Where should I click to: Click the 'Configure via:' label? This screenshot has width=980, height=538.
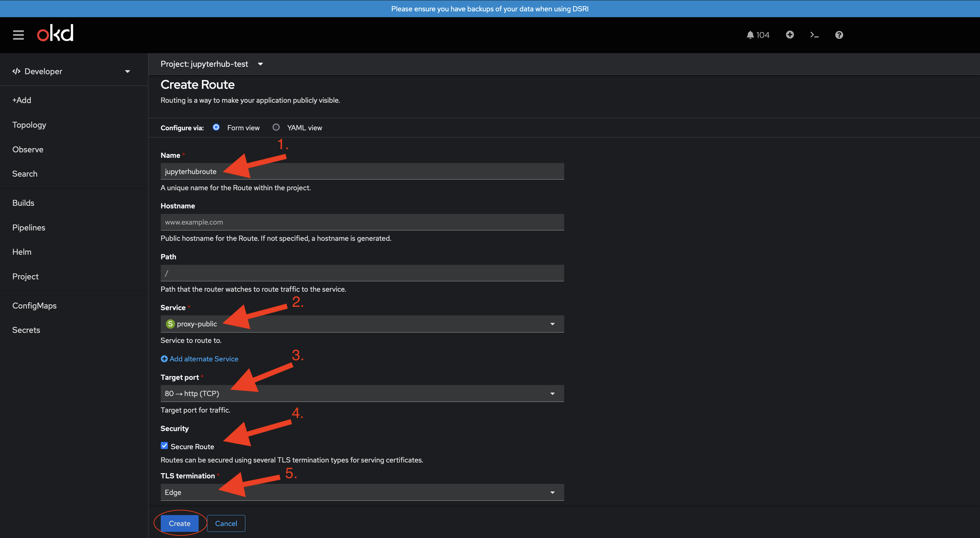pos(182,128)
